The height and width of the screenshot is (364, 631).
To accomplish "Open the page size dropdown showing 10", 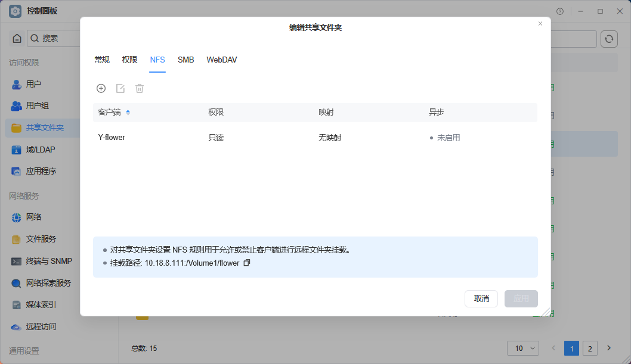I will pos(523,348).
